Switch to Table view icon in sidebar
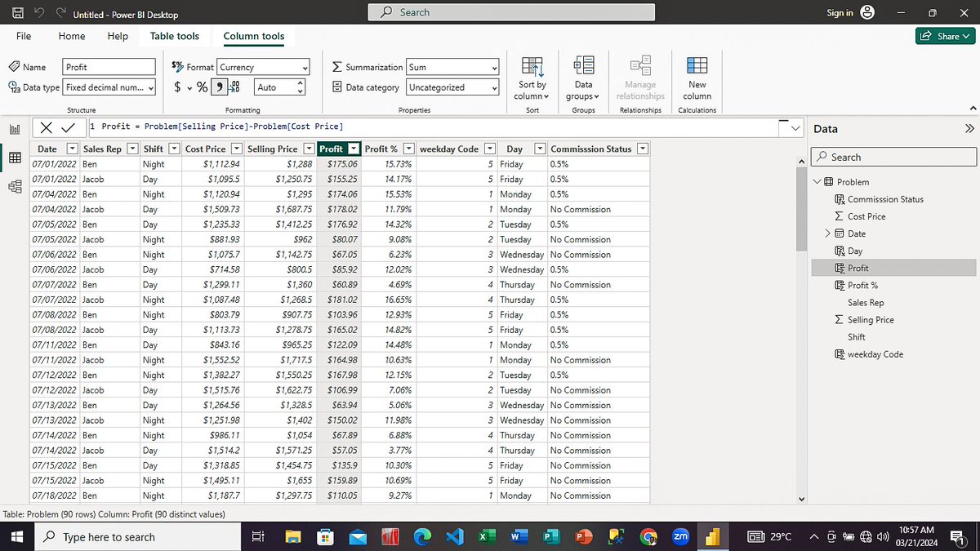This screenshot has width=980, height=551. [15, 158]
